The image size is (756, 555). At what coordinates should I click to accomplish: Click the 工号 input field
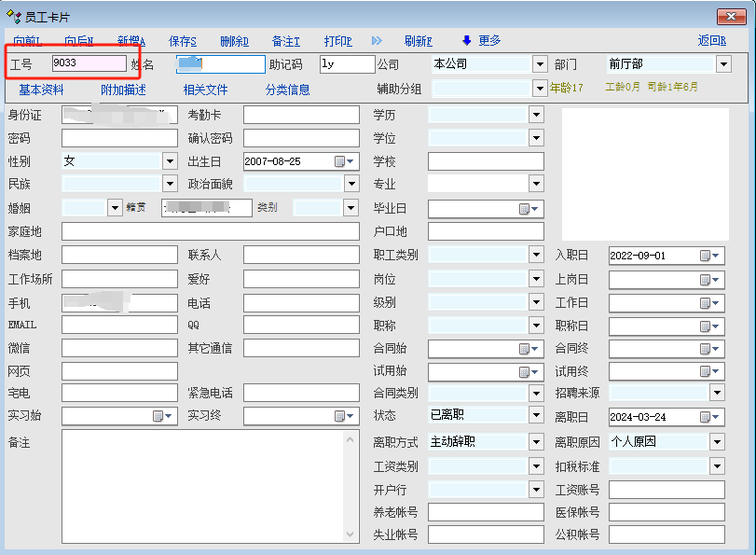click(89, 63)
